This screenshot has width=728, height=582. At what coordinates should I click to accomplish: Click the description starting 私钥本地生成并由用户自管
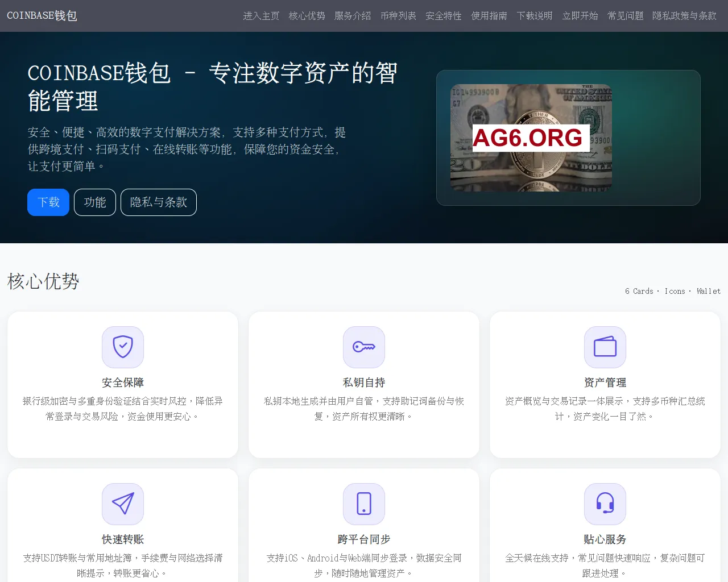tap(364, 409)
